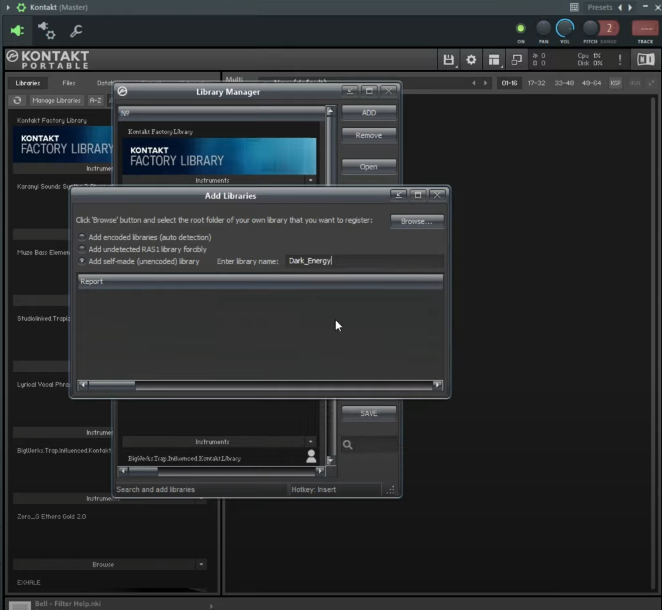The width and height of the screenshot is (662, 610).
Task: Click the Remove button in Library Manager
Action: coord(369,136)
